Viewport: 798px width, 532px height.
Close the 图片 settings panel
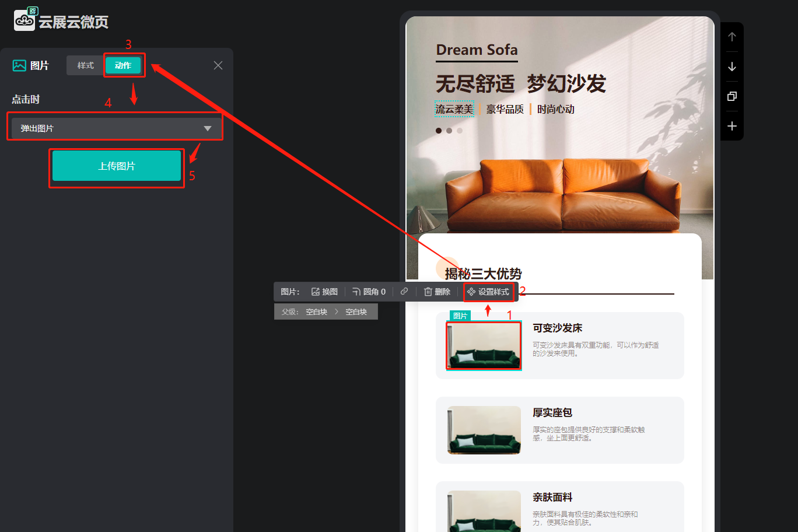point(218,65)
